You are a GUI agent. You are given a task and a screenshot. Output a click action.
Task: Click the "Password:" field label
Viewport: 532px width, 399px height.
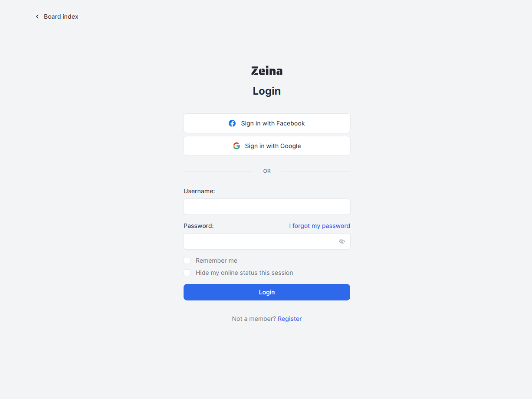point(198,226)
